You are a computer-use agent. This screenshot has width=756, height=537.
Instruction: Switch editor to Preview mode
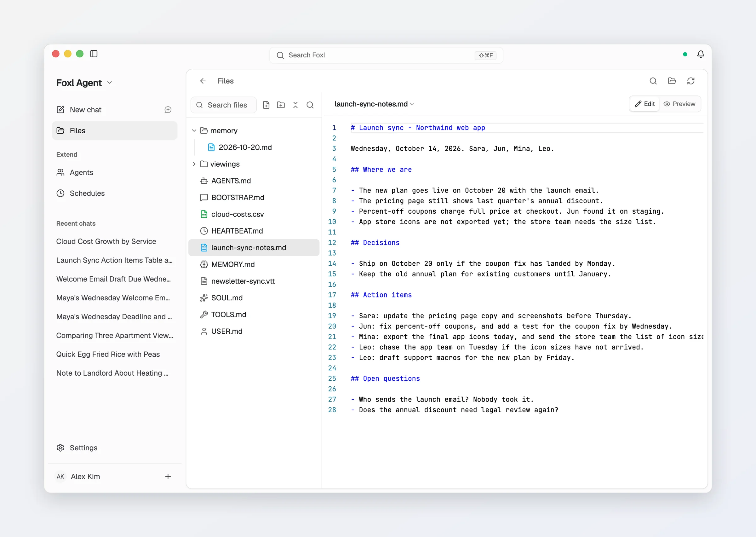coord(679,104)
